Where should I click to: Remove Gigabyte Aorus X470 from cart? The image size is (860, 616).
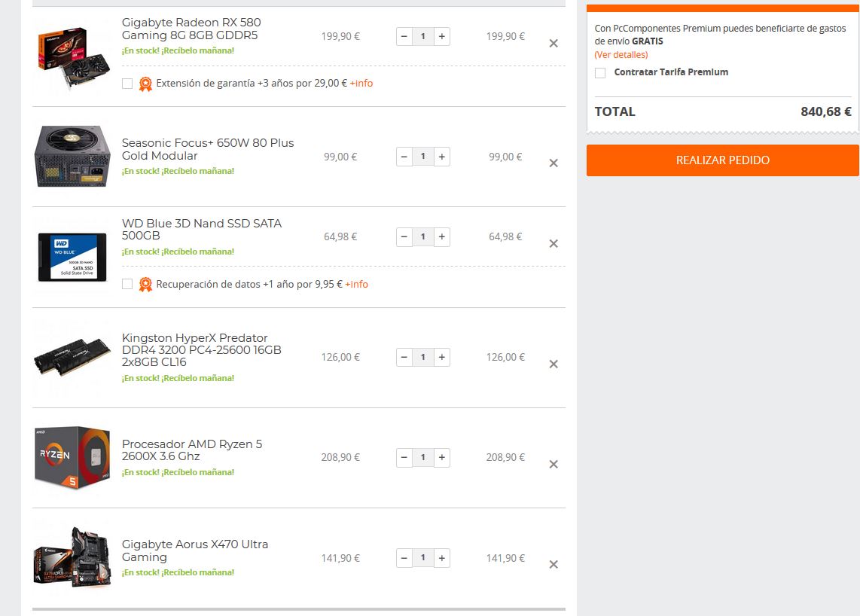click(554, 565)
